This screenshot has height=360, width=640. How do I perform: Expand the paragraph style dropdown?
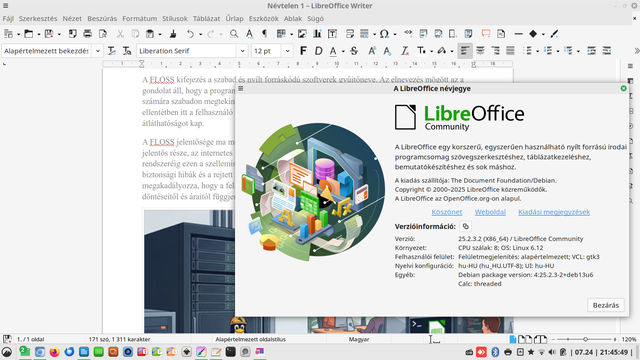click(98, 51)
